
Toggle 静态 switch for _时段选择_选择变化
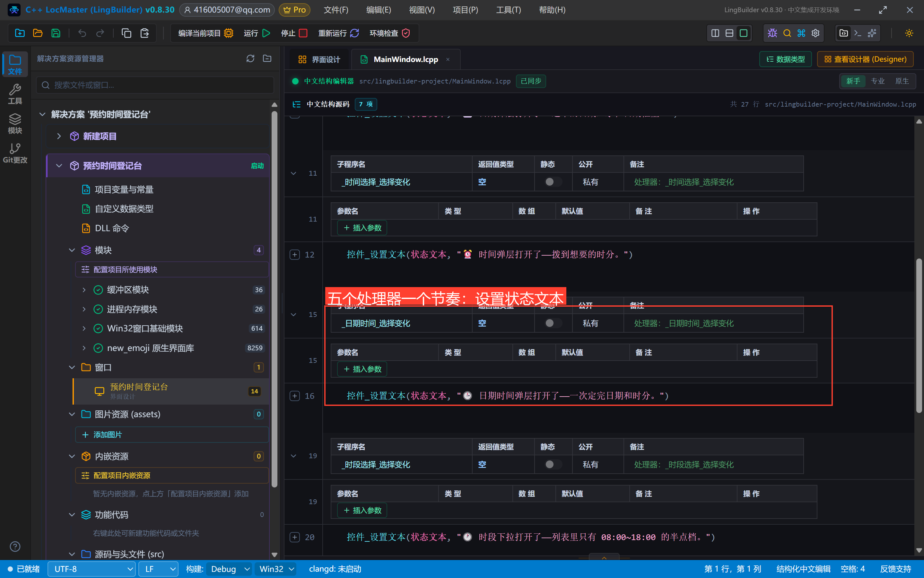click(553, 464)
